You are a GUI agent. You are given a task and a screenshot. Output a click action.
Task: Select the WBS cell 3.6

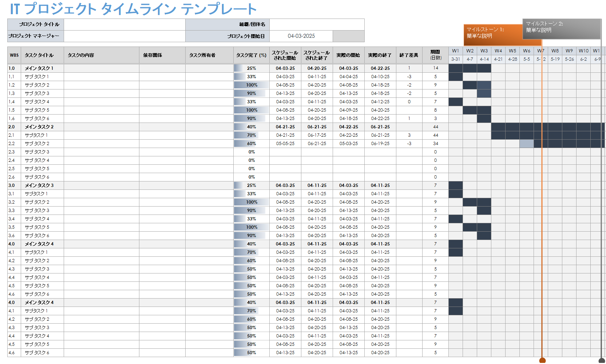click(14, 235)
